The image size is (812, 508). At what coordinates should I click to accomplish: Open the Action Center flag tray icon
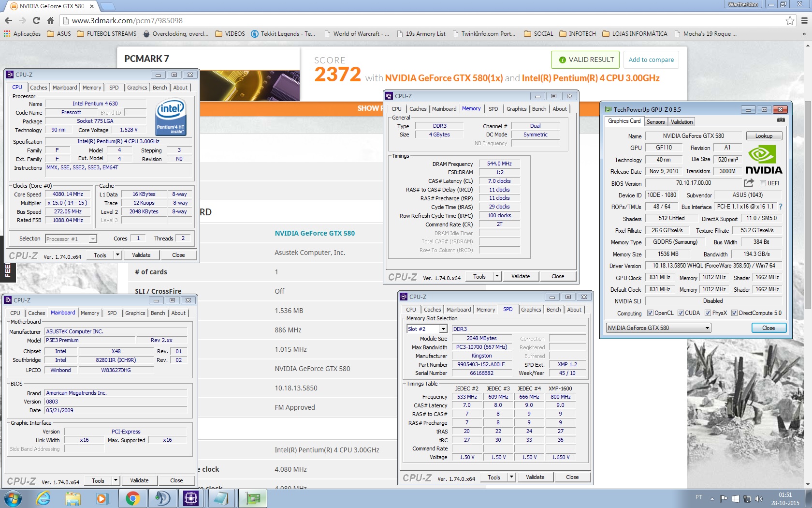click(x=724, y=499)
